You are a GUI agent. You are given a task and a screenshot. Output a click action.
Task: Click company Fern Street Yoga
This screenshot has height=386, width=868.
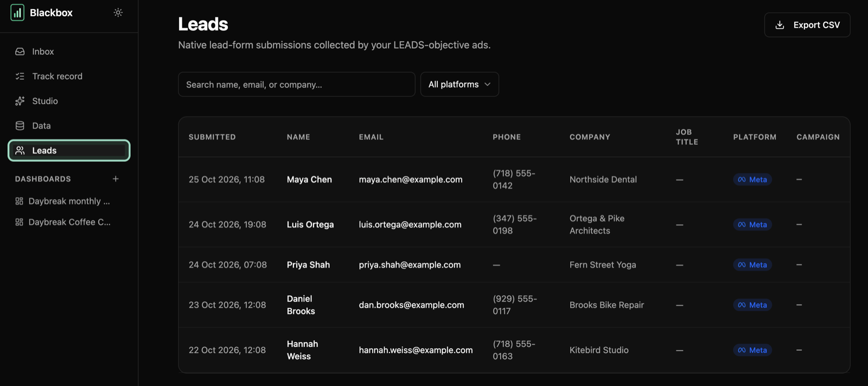click(603, 264)
